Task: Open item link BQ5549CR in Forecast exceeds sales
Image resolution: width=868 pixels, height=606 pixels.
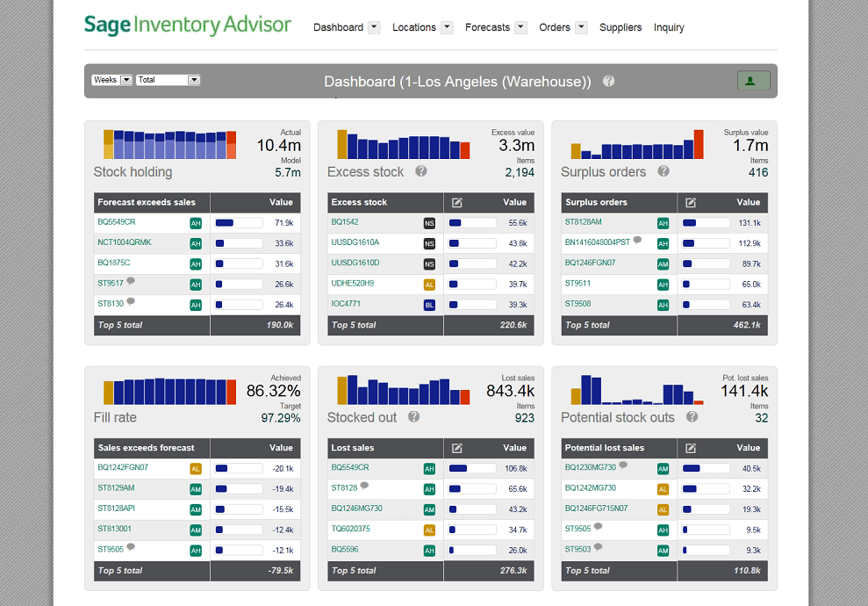Action: pyautogui.click(x=116, y=221)
